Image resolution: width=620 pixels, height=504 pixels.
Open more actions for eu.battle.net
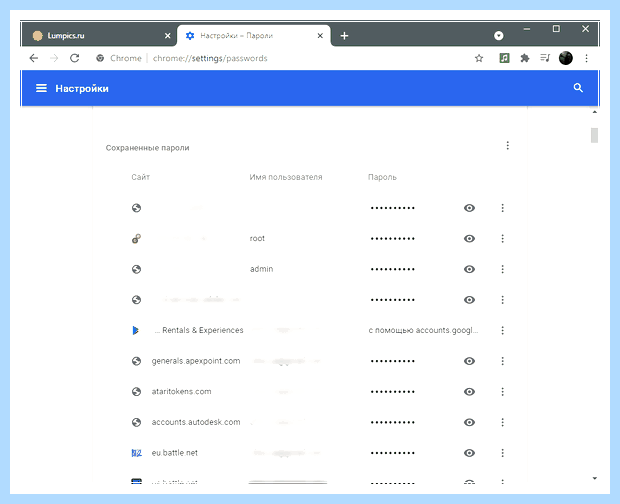[503, 453]
